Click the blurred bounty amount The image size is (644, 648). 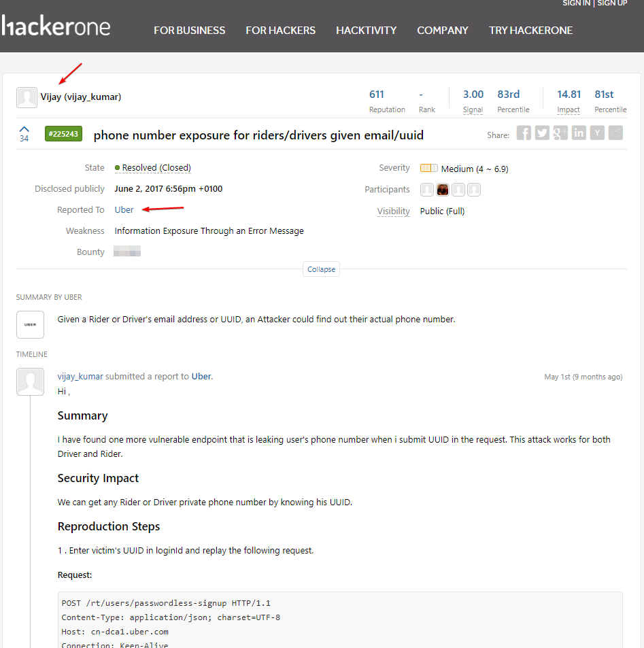[127, 252]
